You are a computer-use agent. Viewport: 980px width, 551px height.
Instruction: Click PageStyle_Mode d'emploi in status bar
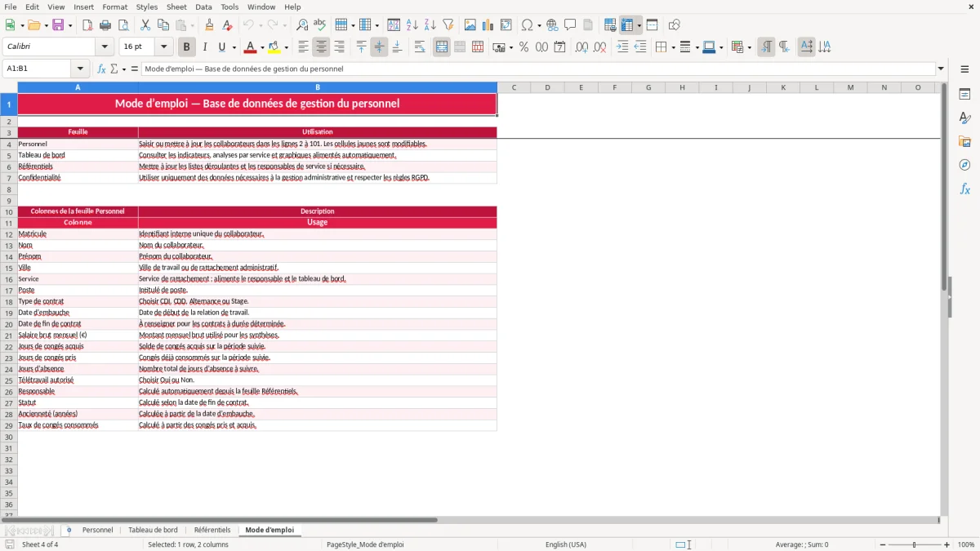pyautogui.click(x=365, y=544)
